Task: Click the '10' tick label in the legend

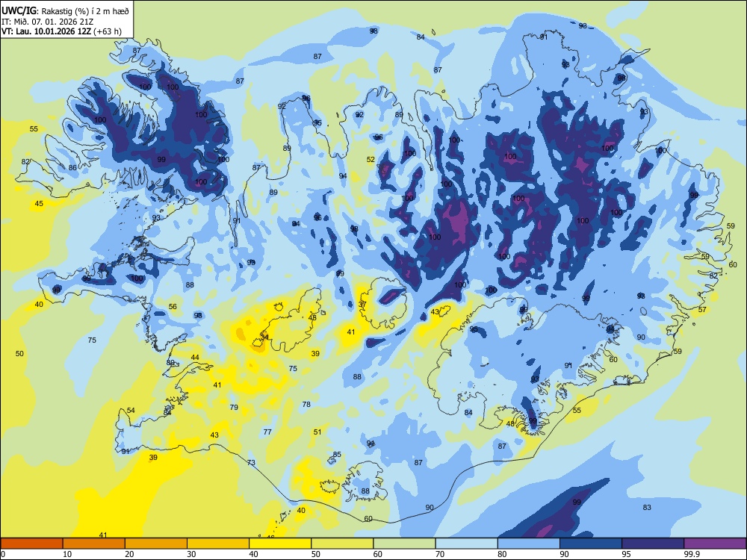Action: (67, 554)
